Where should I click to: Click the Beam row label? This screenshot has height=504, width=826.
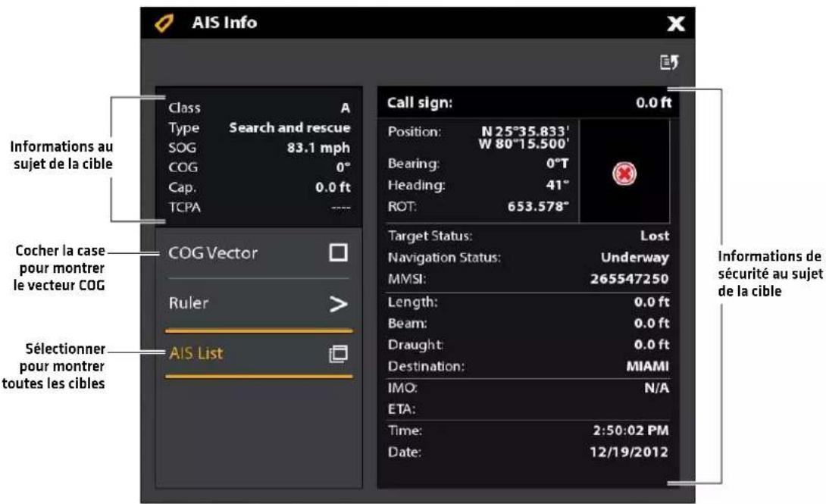coord(407,324)
